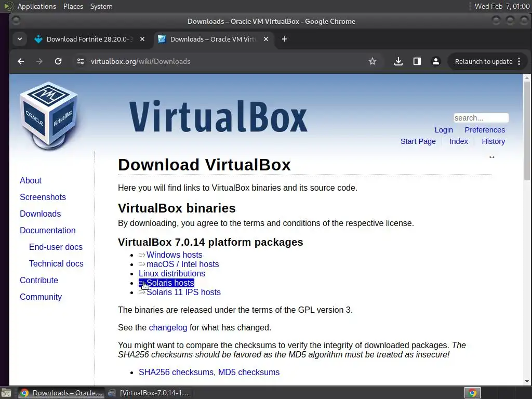Go to the Start Page link
The image size is (532, 399).
418,141
